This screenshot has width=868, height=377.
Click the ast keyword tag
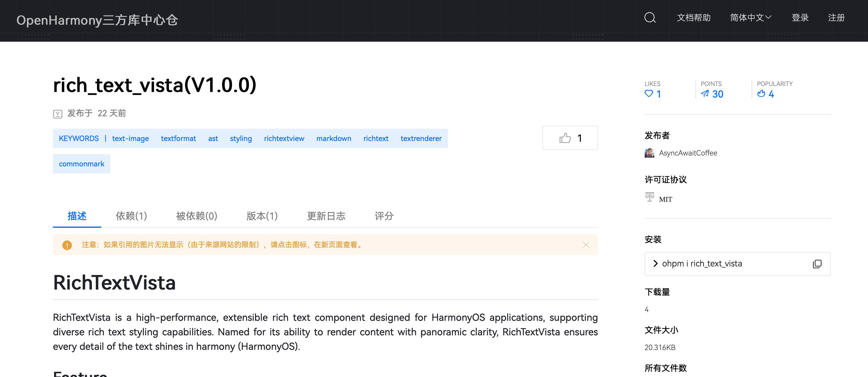(x=213, y=138)
